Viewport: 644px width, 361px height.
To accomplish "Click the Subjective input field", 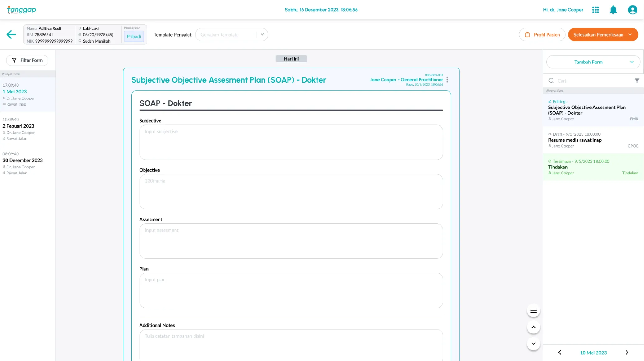I will pos(291,142).
